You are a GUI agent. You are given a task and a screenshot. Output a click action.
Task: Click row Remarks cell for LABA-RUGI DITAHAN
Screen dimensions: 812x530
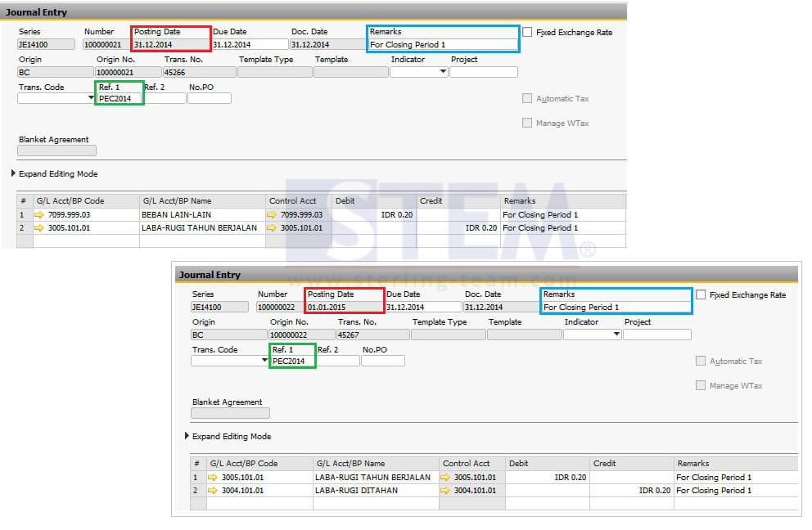pos(737,490)
